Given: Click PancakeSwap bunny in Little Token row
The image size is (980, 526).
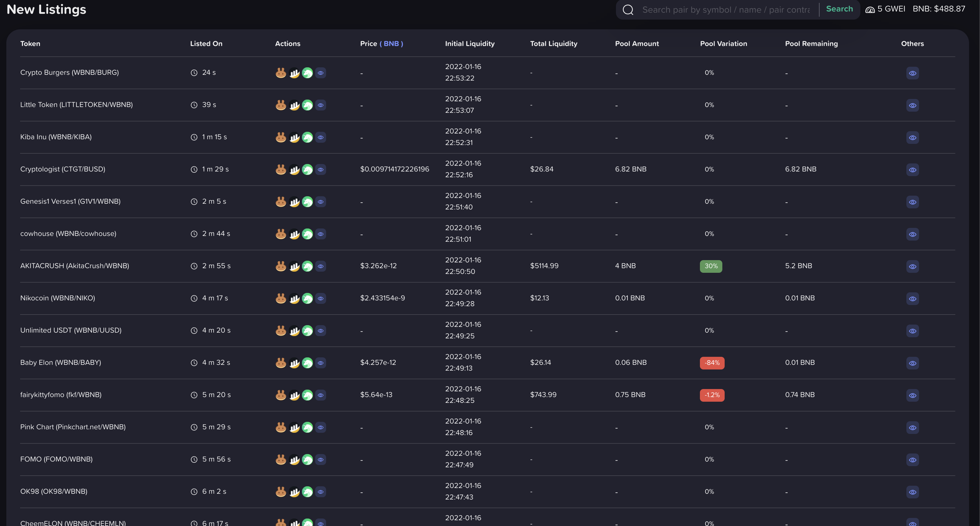Looking at the screenshot, I should [x=281, y=105].
